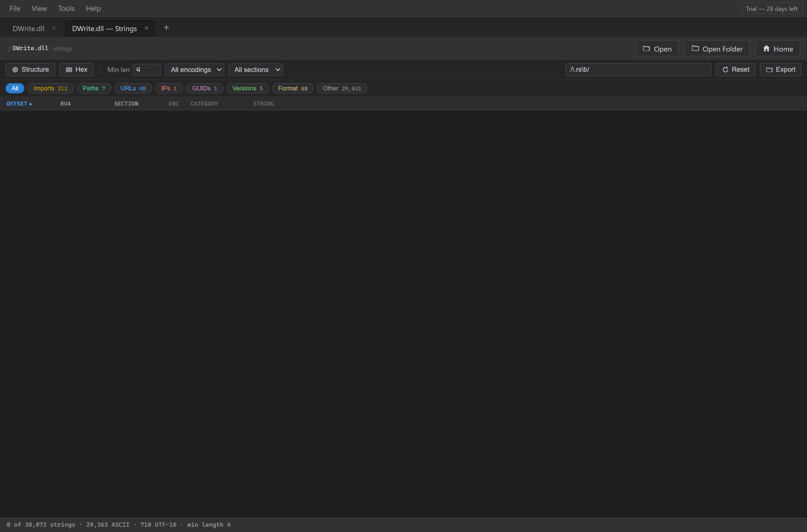Screen dimensions: 807x532
Task: Select the All category filter
Action: tap(15, 88)
